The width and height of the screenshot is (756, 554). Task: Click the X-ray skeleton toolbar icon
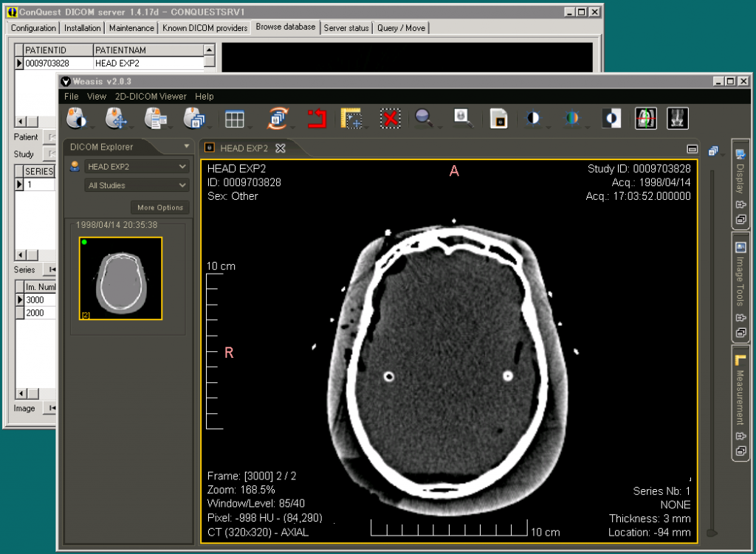678,118
